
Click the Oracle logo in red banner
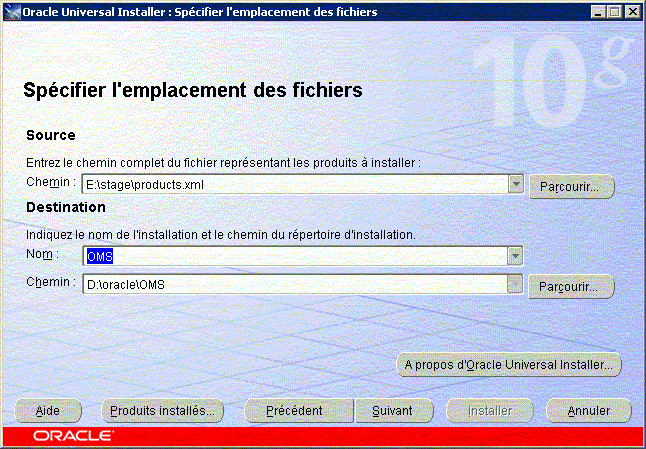[73, 437]
